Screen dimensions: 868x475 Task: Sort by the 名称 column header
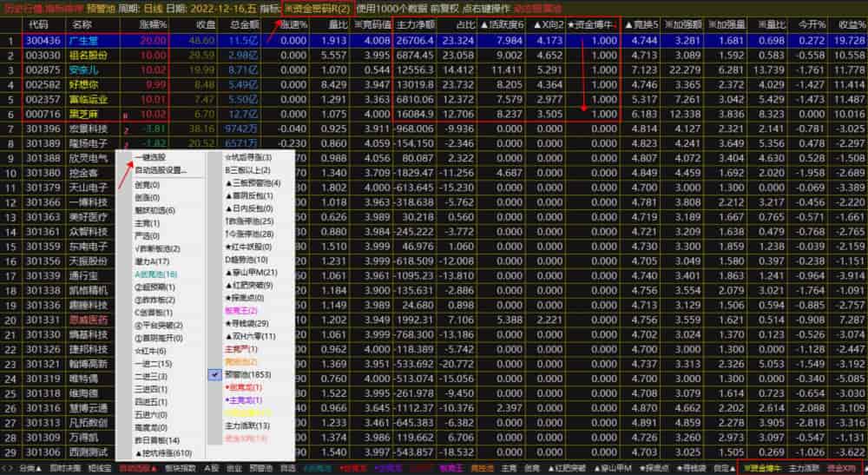(x=82, y=25)
